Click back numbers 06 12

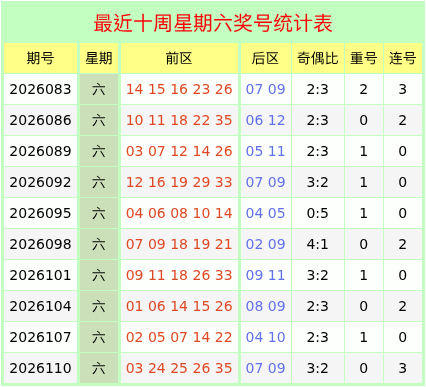pos(265,120)
